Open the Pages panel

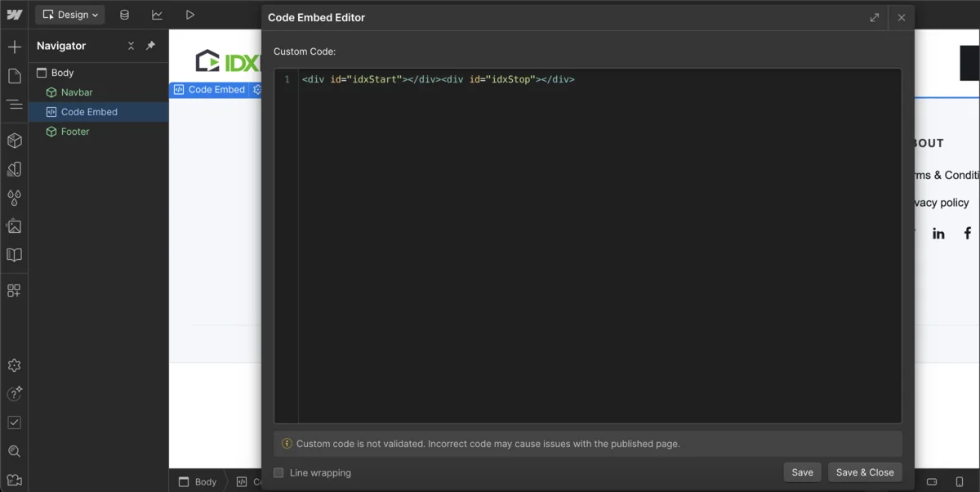tap(14, 76)
